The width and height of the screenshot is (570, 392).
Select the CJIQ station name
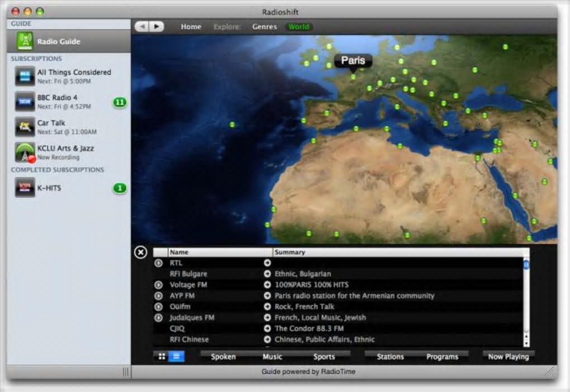177,328
